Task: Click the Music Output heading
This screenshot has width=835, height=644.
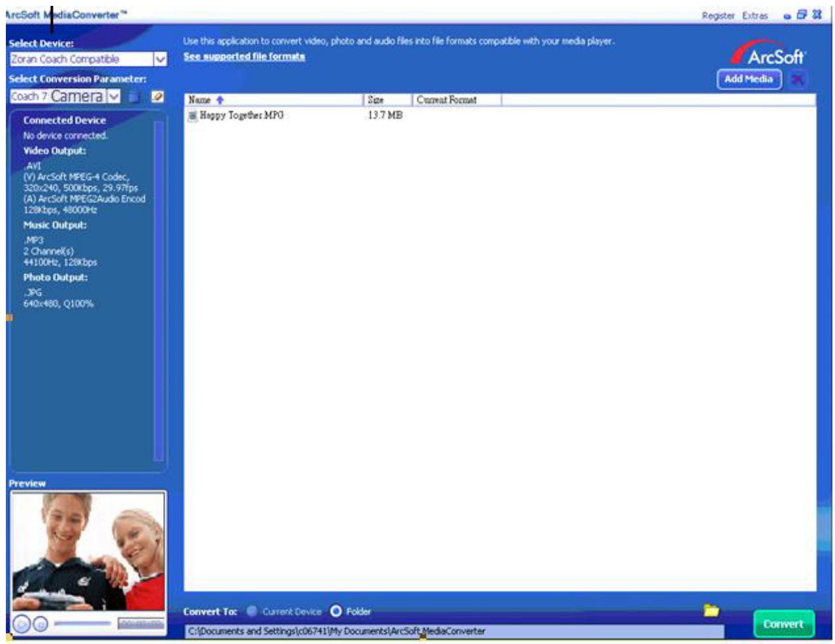Action: [55, 225]
